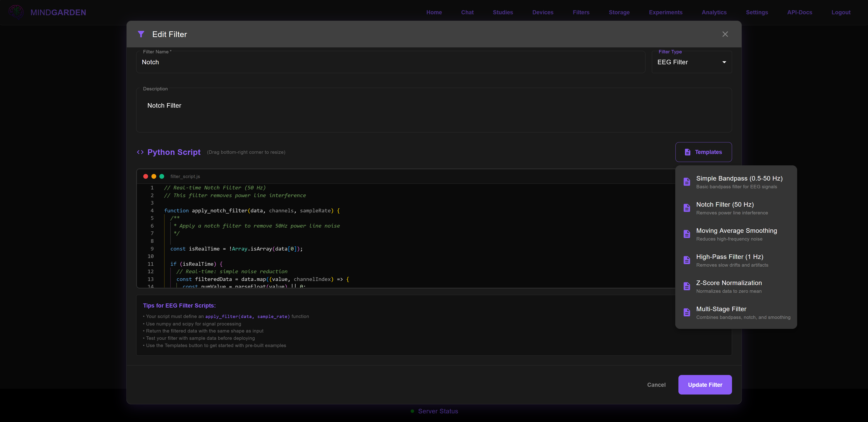Click Logout in the navigation bar

coord(841,12)
